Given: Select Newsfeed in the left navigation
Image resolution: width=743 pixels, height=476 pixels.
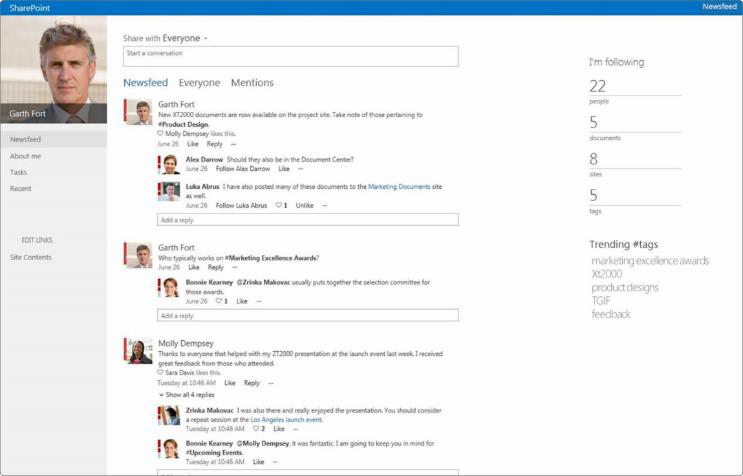Looking at the screenshot, I should pos(54,139).
